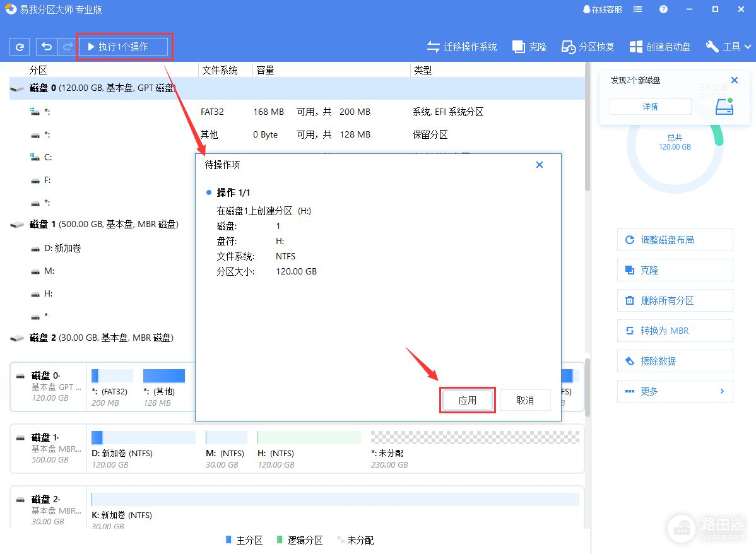Open 在线客服 online support
This screenshot has height=554, width=756.
pyautogui.click(x=603, y=9)
